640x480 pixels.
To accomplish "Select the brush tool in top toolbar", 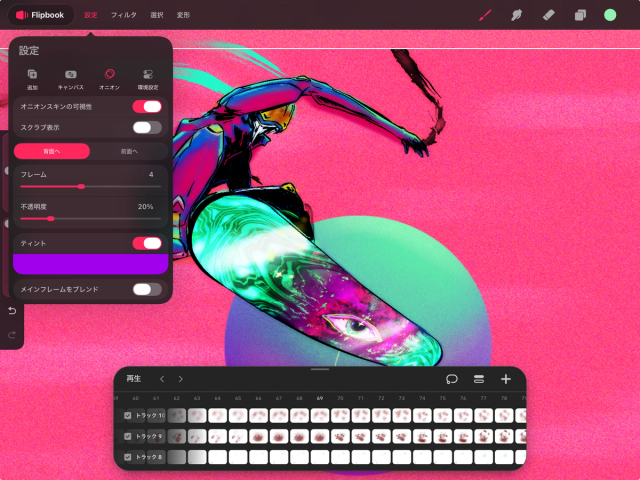I will 485,15.
